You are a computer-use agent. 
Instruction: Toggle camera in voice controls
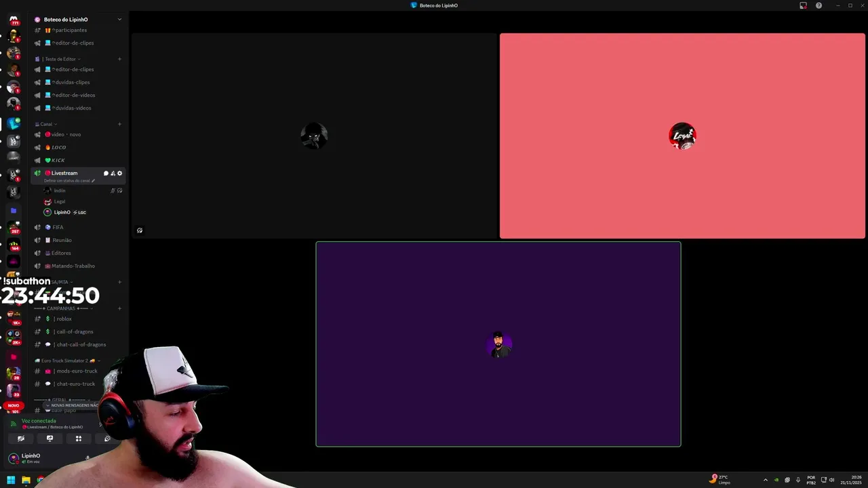[x=21, y=439]
